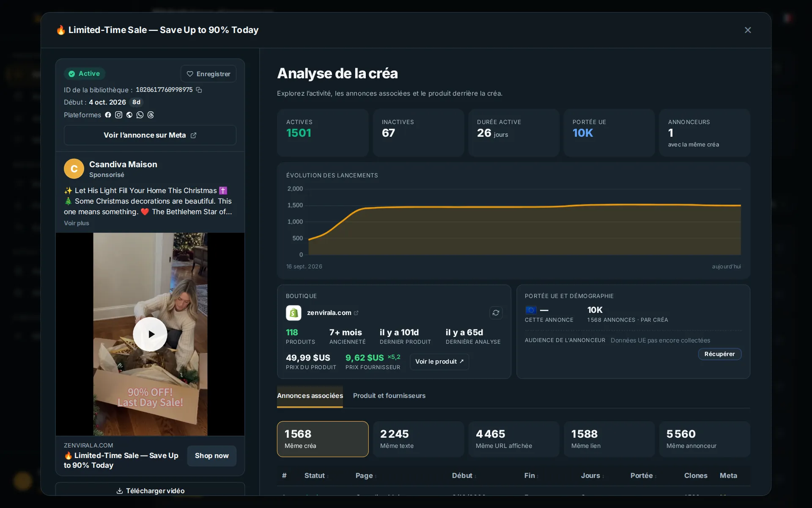Screen dimensions: 812x508
Task: Click the EU flag icon in demographics
Action: pos(531,310)
